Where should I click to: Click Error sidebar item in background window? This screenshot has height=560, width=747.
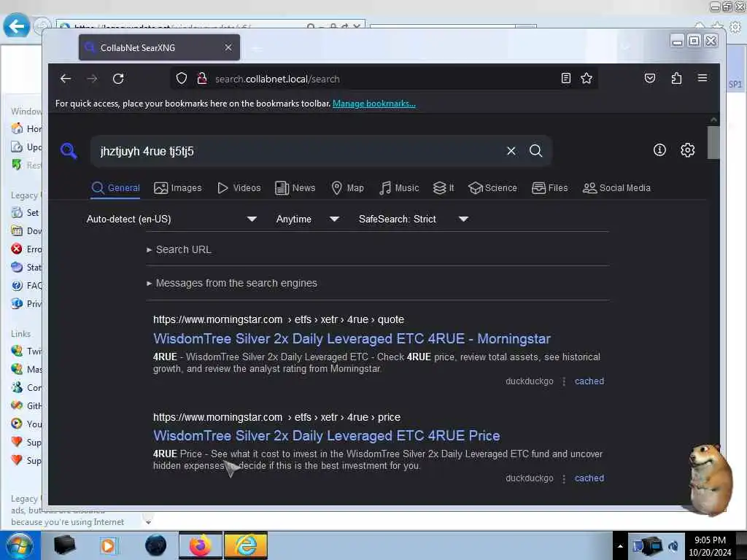27,249
